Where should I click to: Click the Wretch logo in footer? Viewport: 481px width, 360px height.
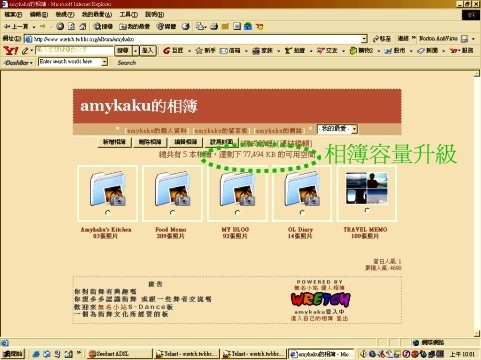click(x=321, y=299)
